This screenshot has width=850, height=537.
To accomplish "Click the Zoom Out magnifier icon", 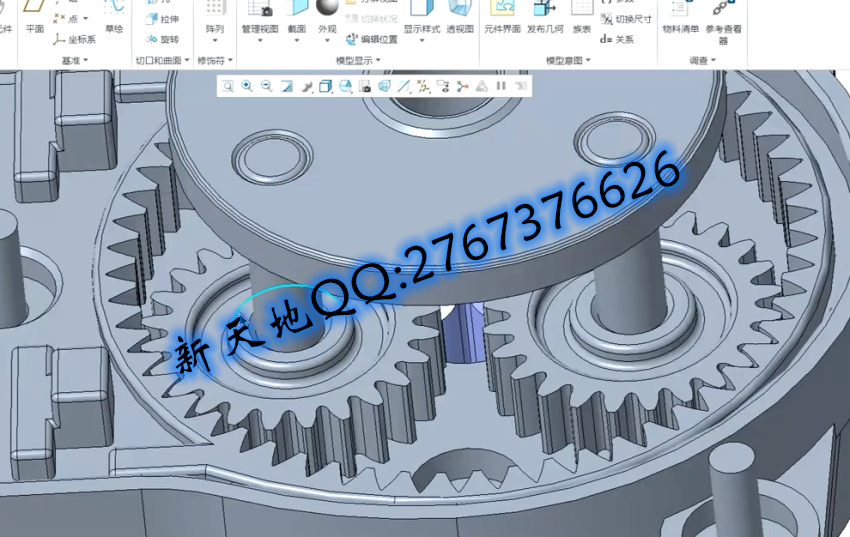I will tap(266, 86).
